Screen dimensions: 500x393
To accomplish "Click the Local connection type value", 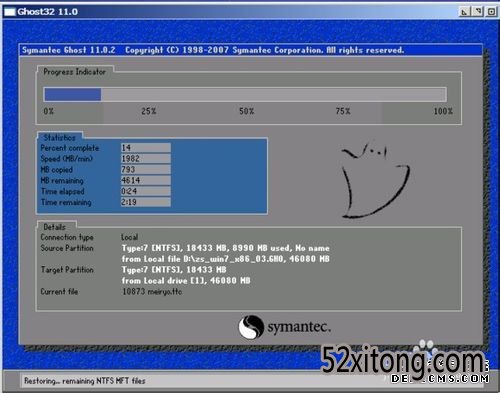I will [130, 237].
